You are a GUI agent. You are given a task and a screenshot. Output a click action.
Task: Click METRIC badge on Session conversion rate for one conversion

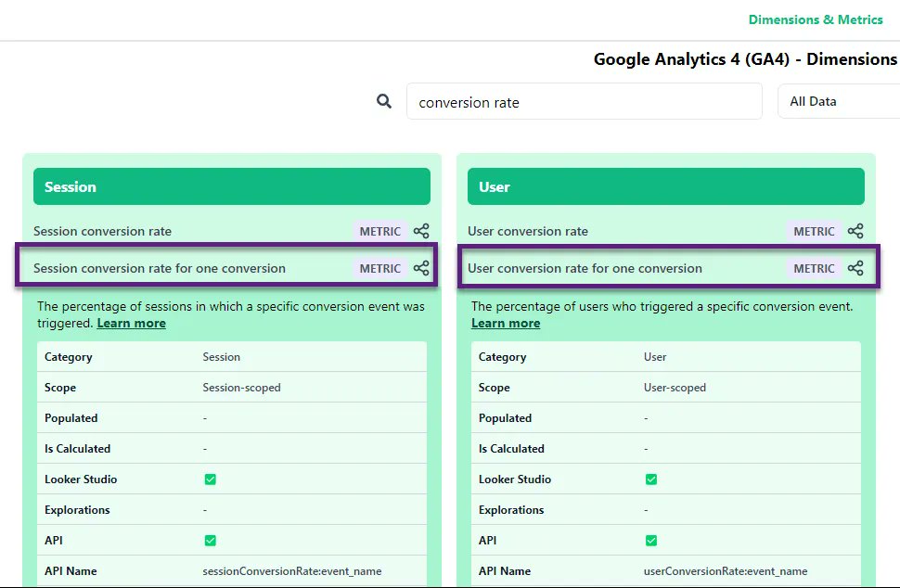coord(380,268)
